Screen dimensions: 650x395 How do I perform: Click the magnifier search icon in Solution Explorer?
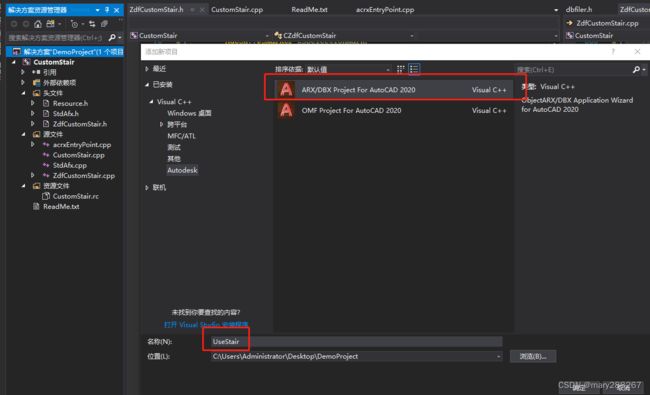pos(112,38)
